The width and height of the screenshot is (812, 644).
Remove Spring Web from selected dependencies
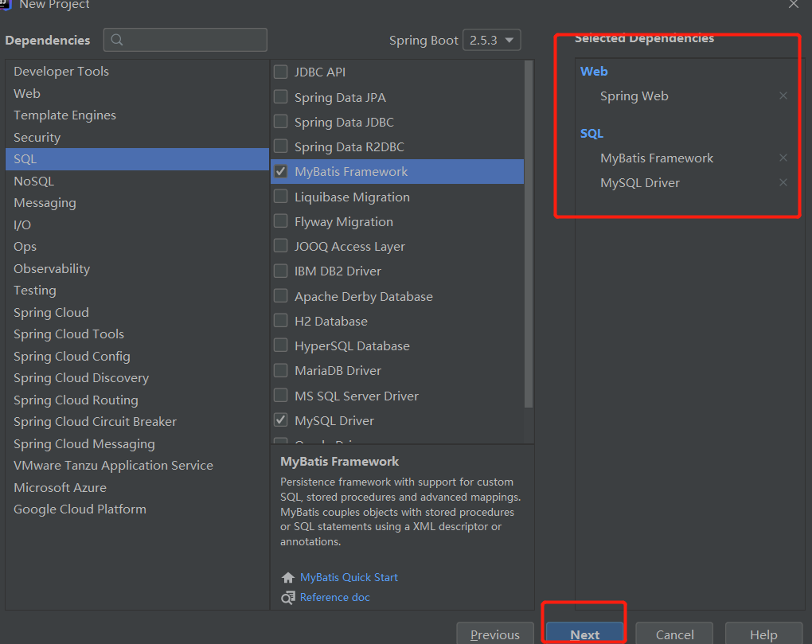pyautogui.click(x=783, y=96)
